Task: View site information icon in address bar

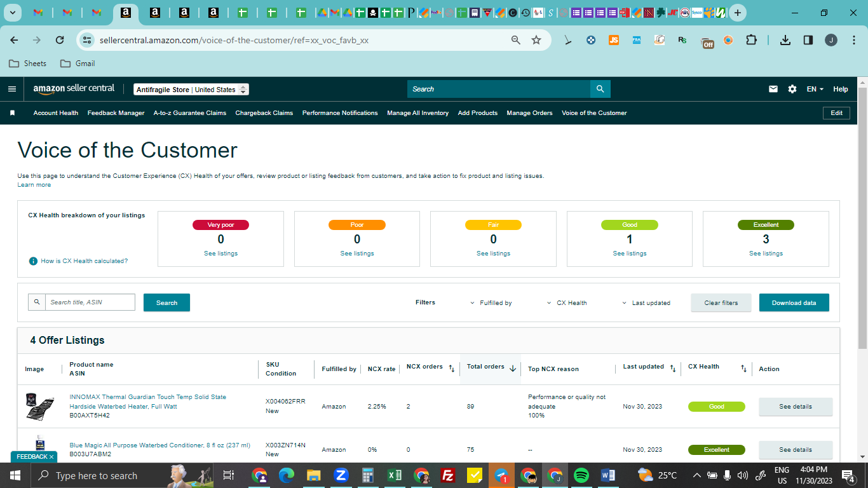Action: pos(87,40)
